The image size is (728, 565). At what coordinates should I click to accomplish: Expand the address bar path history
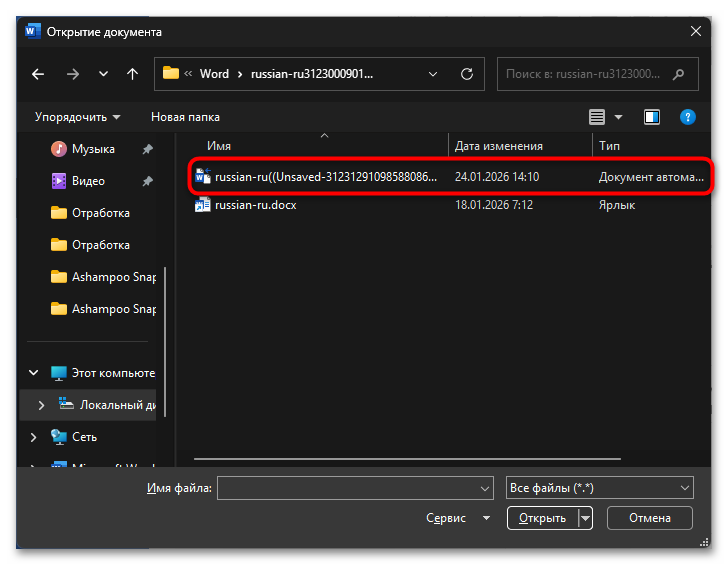click(432, 74)
